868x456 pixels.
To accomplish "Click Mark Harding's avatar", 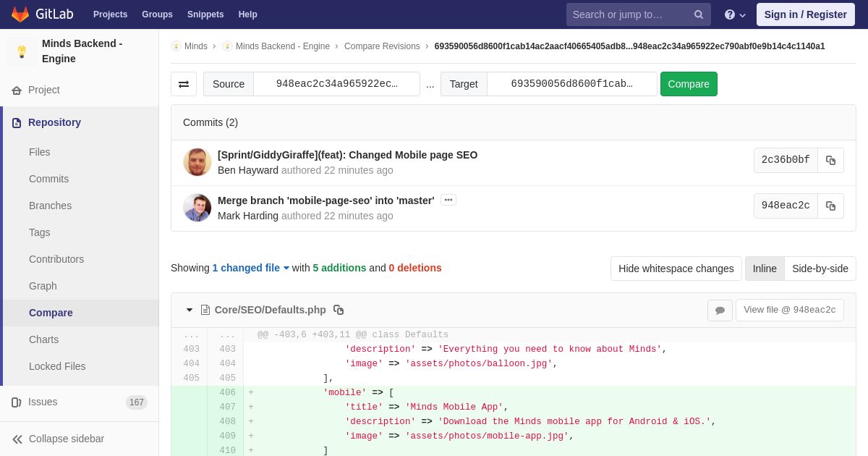I will 197,208.
